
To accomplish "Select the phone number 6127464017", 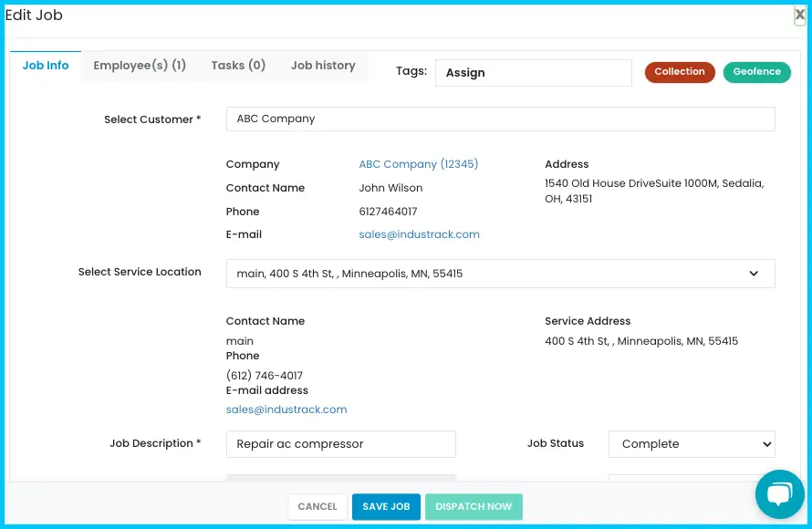I will (x=388, y=212).
